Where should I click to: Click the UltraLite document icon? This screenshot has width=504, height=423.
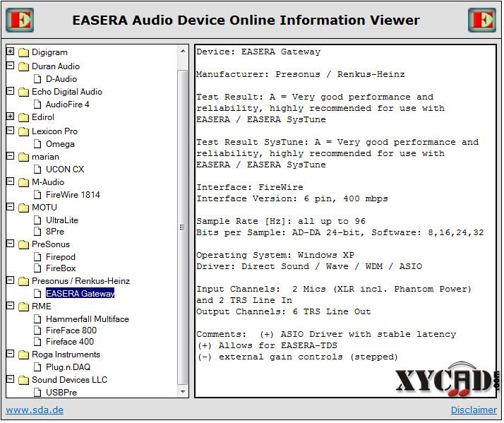37,220
